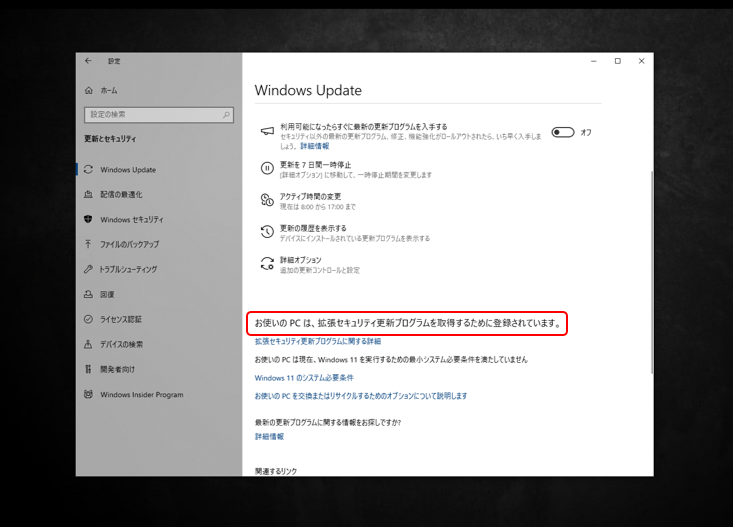Click the clock icon for アクティブ時間の変更
This screenshot has width=733, height=527.
click(267, 200)
